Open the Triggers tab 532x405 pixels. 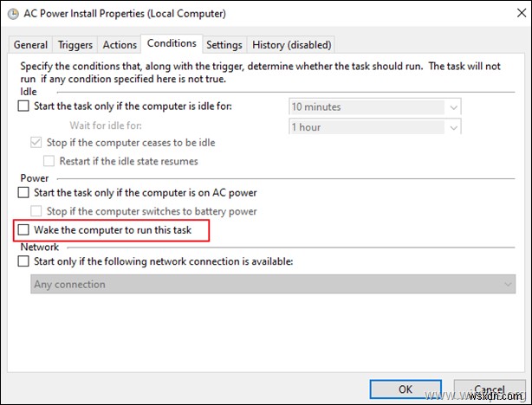75,45
